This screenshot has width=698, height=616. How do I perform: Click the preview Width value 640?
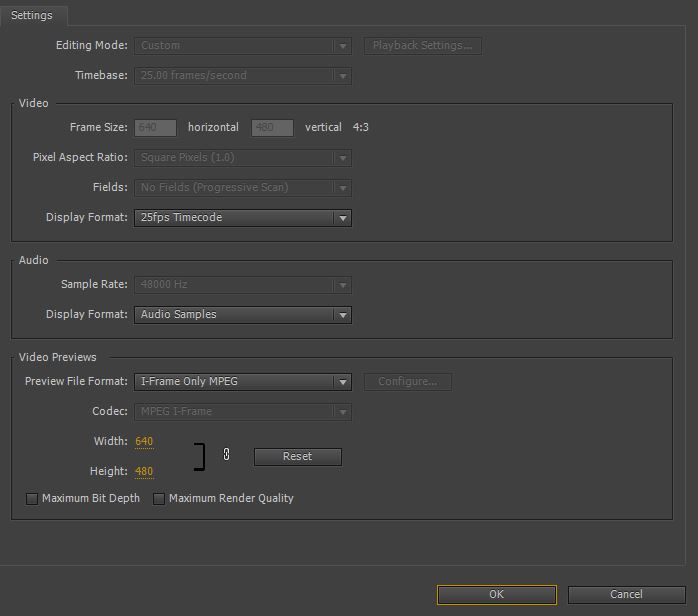(x=144, y=442)
